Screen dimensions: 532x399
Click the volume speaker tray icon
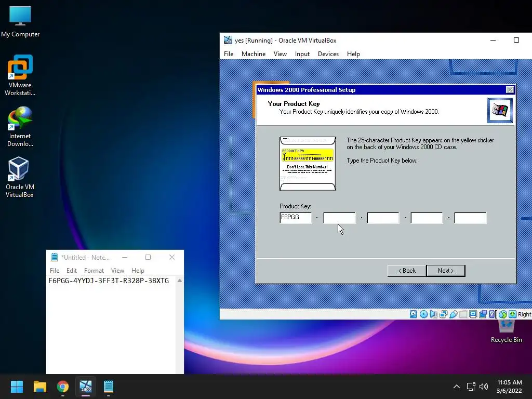point(484,387)
